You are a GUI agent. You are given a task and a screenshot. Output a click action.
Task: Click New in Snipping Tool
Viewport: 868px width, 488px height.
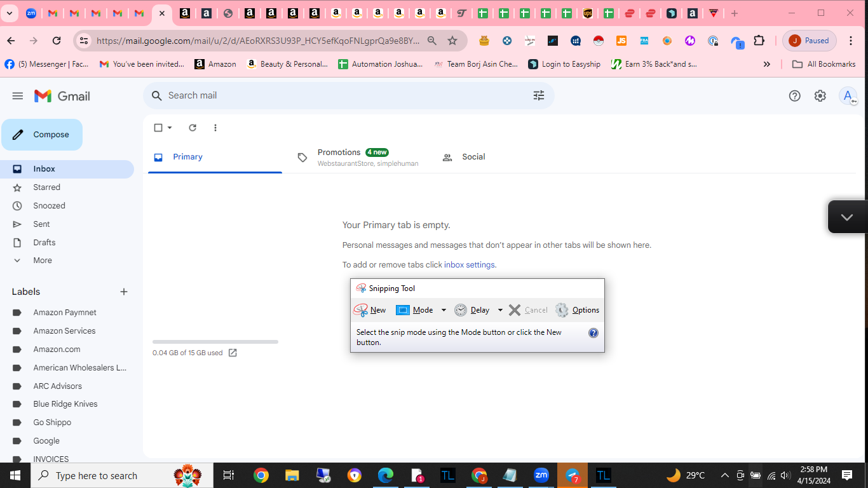tap(370, 310)
